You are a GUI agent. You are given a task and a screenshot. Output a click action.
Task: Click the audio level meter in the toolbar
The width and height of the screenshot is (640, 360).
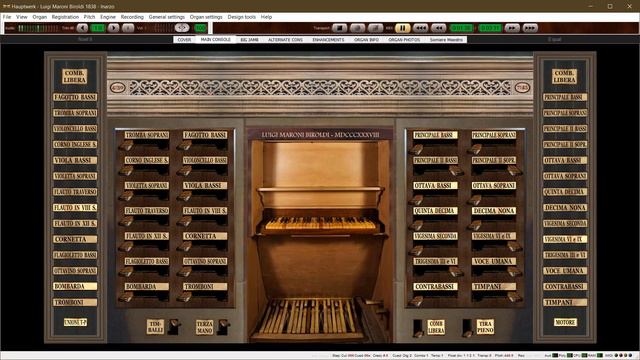pyautogui.click(x=39, y=28)
